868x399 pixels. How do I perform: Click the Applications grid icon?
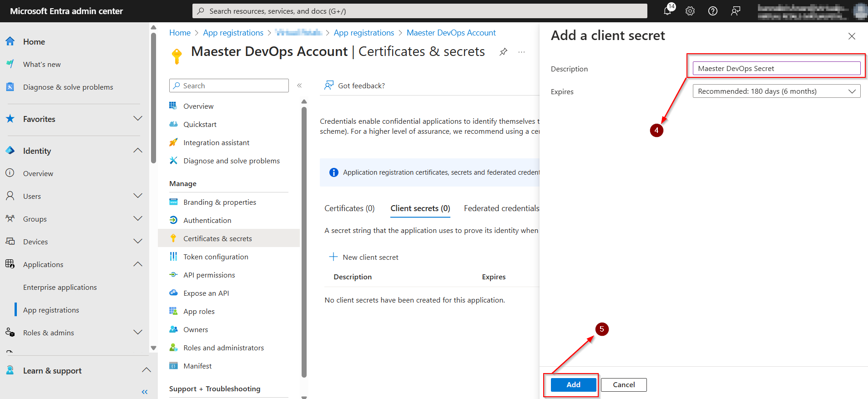pyautogui.click(x=10, y=264)
